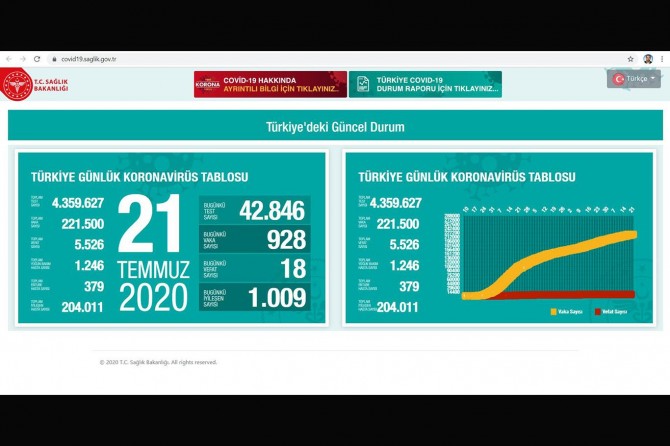Click the browser back arrow
The image size is (670, 446).
coord(9,59)
